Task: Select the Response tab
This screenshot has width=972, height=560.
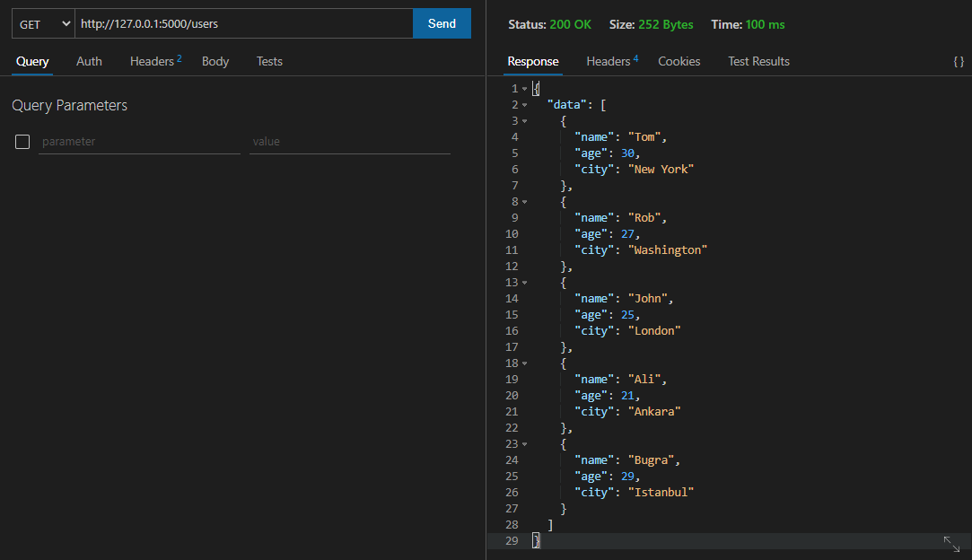Action: 532,61
